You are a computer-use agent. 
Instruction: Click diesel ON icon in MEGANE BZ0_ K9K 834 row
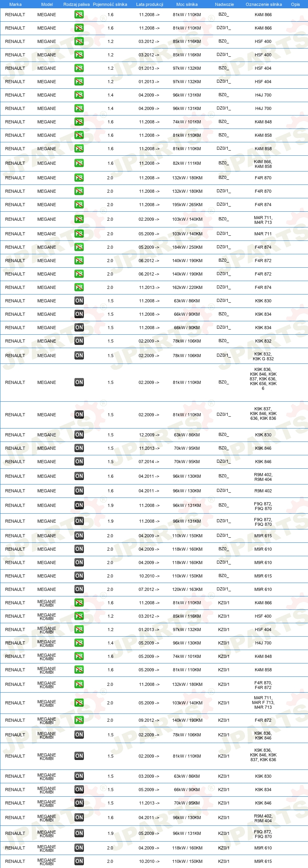[x=79, y=314]
